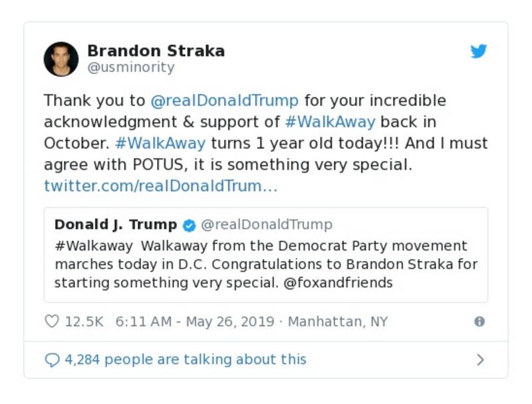Open '4,284 people are talking about this' link
Image resolution: width=532 pixels, height=404 pixels.
pos(185,359)
